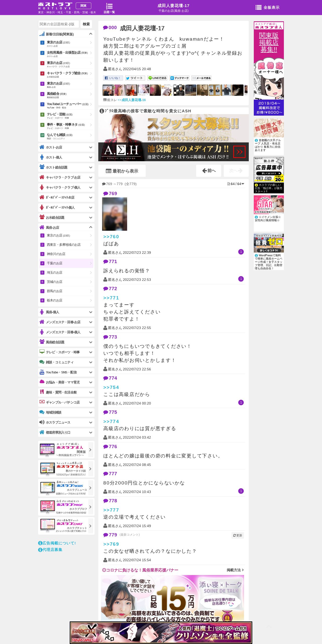Open the blurred photo thumbnail in post 769

tap(115, 214)
